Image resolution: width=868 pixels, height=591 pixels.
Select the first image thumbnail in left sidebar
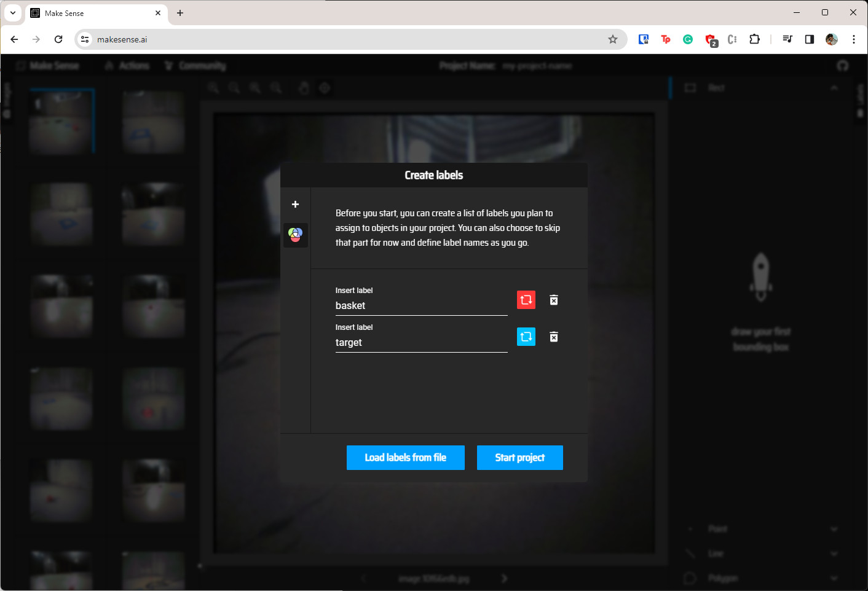coord(61,121)
